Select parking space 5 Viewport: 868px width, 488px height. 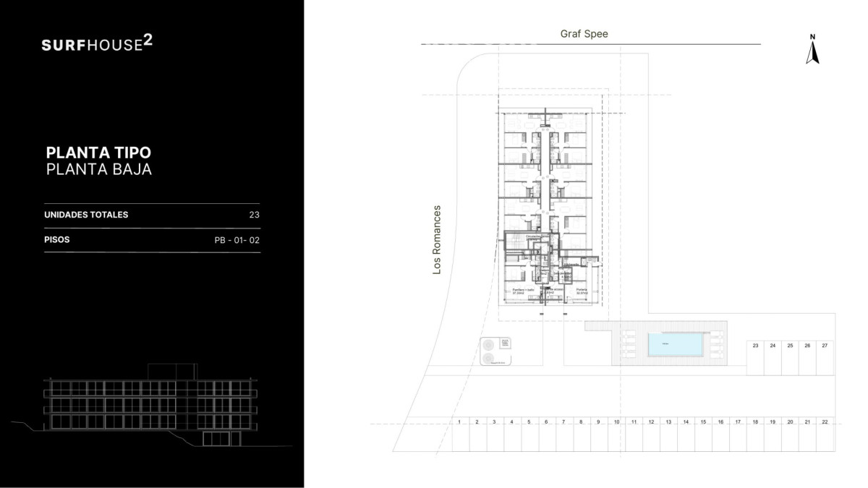tap(529, 435)
